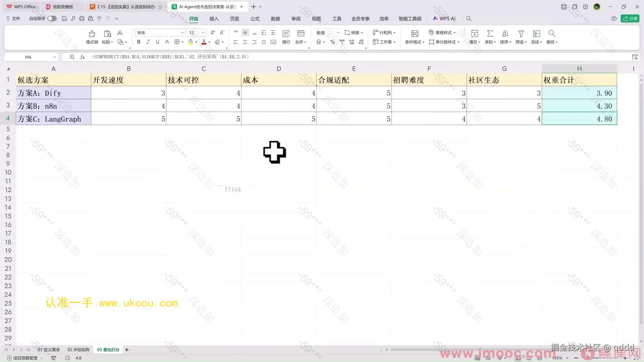Viewport: 644px width, 362px height.
Task: Toggle align text left
Action: click(x=236, y=42)
